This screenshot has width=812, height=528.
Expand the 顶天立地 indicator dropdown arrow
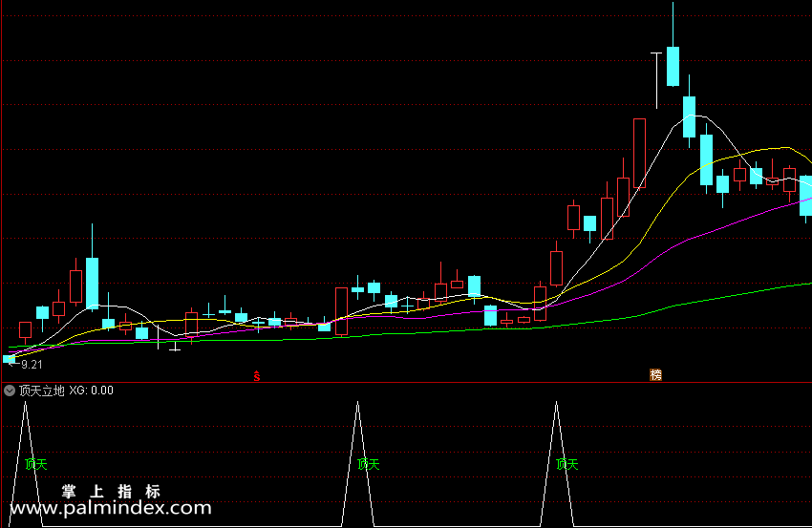10,391
